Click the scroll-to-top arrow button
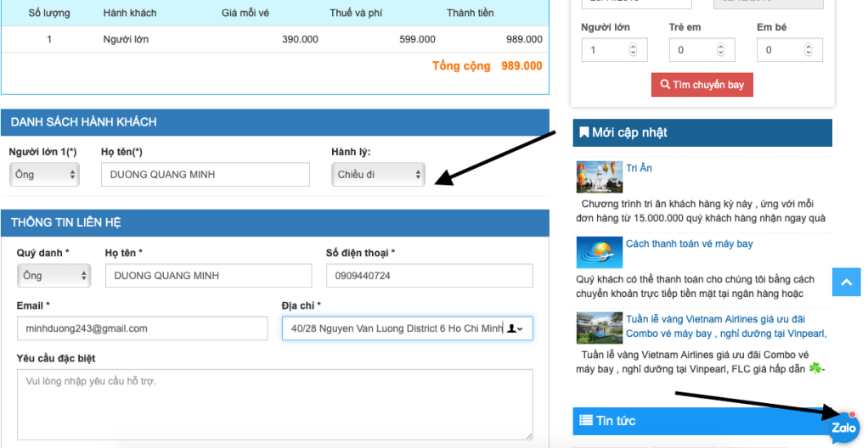 coord(846,283)
